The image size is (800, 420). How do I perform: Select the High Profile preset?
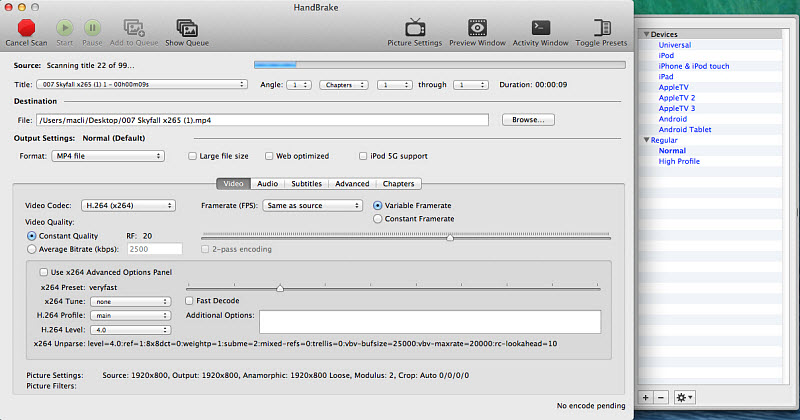(679, 161)
